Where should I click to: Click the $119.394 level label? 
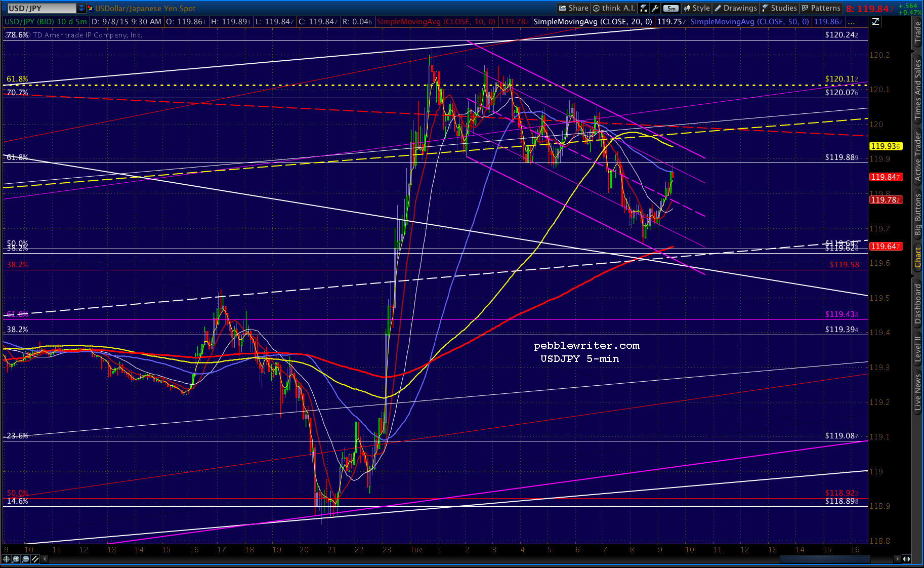click(842, 330)
